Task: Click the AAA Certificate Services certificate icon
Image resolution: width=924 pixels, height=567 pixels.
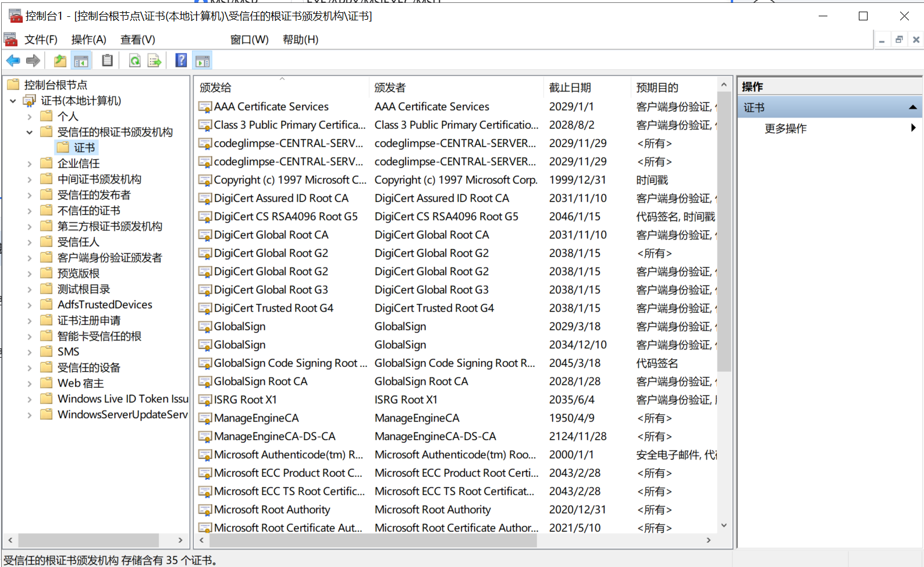Action: pos(205,107)
